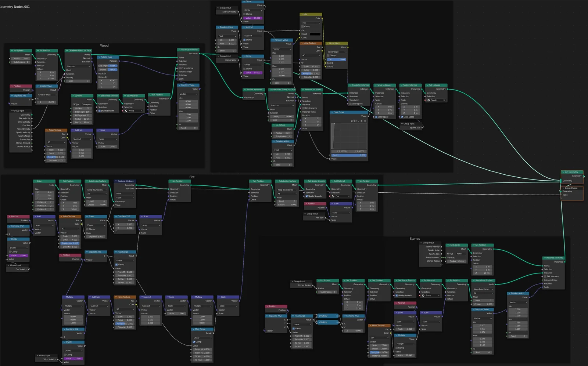This screenshot has height=366, width=588.
Task: Collapse the Float Curve node header arrow
Action: (332, 112)
